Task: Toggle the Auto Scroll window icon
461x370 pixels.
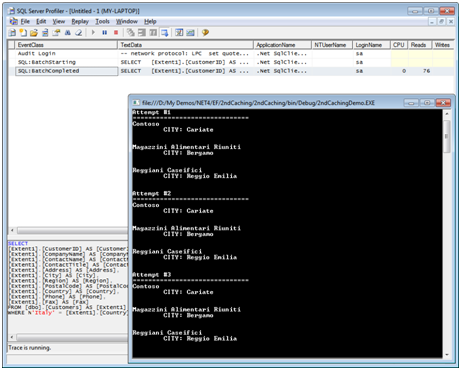Action: (165, 33)
